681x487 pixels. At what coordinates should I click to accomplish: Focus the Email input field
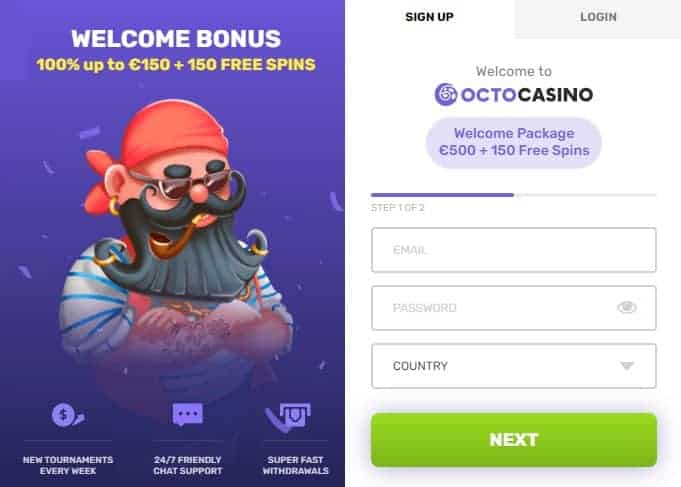pos(514,250)
